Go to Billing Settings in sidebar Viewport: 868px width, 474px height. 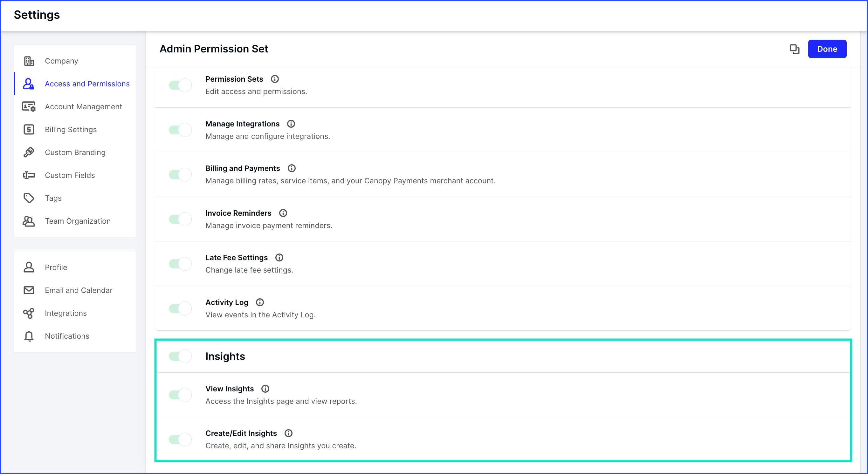pos(70,130)
